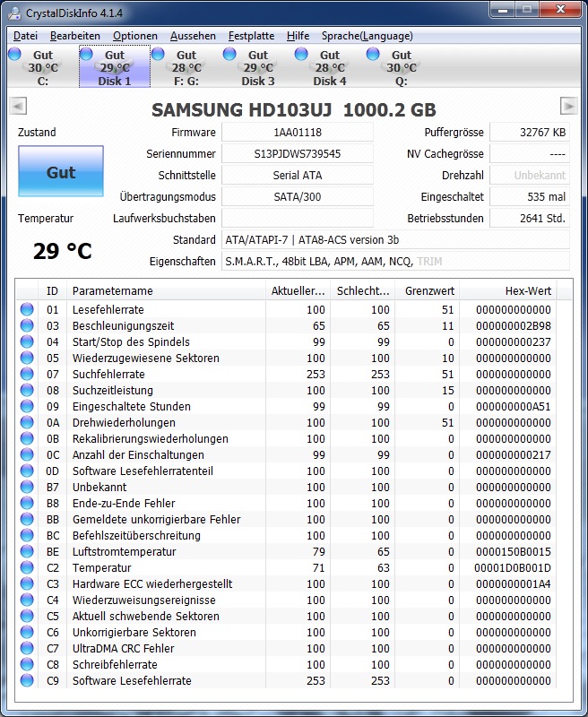Select the Q: drive tab
The width and height of the screenshot is (588, 717).
click(x=401, y=66)
